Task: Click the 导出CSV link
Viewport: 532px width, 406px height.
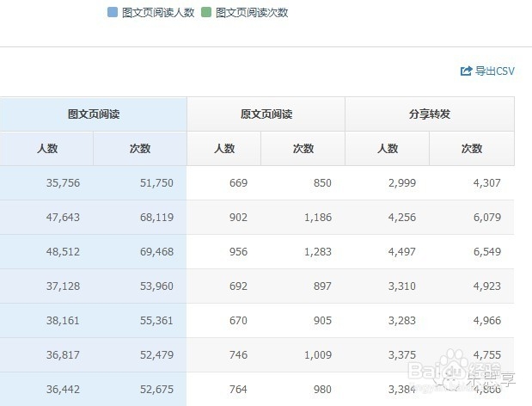Action: click(487, 71)
